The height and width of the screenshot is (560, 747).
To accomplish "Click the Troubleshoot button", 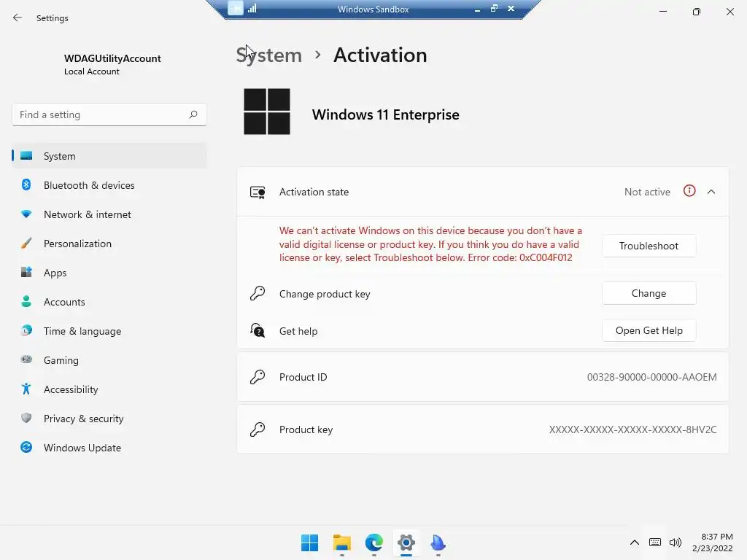I will (x=649, y=246).
